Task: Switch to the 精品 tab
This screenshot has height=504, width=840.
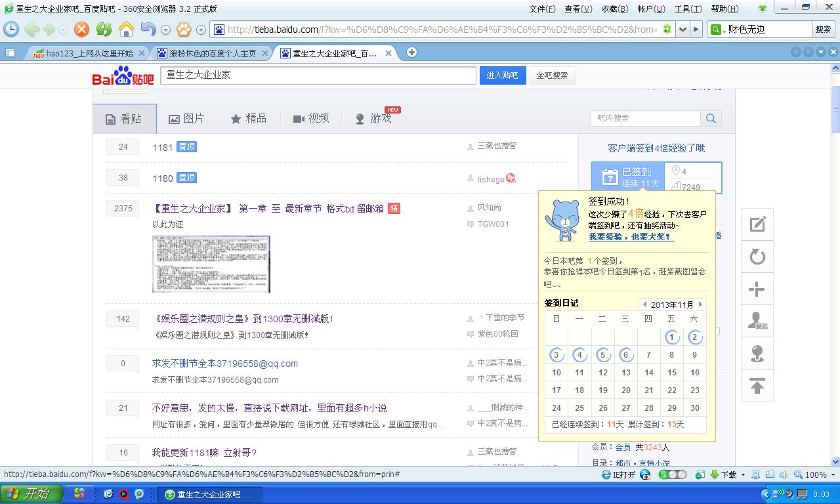Action: [x=249, y=118]
